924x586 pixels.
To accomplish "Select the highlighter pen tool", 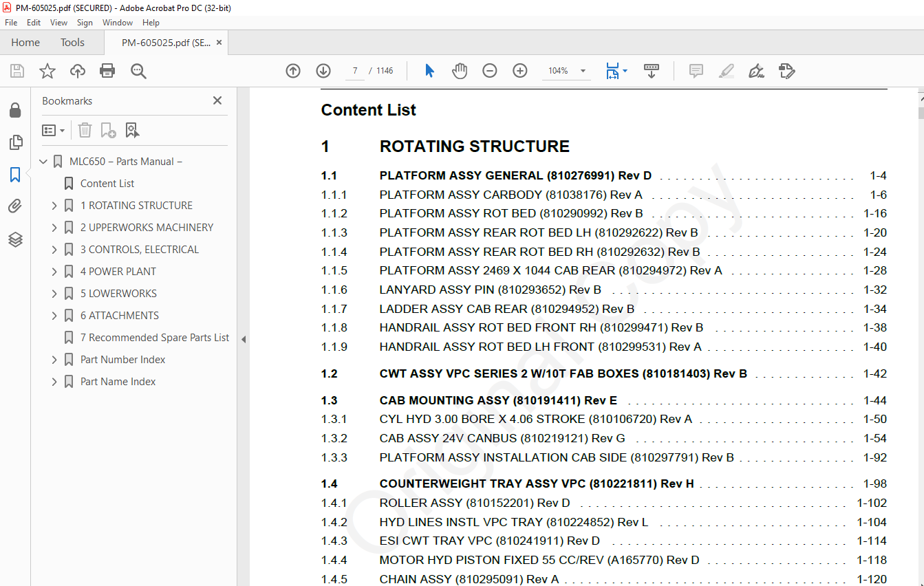I will (727, 71).
